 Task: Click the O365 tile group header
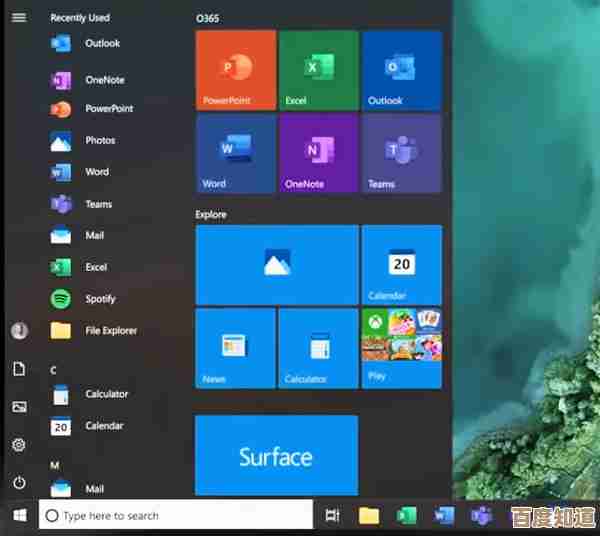click(207, 18)
